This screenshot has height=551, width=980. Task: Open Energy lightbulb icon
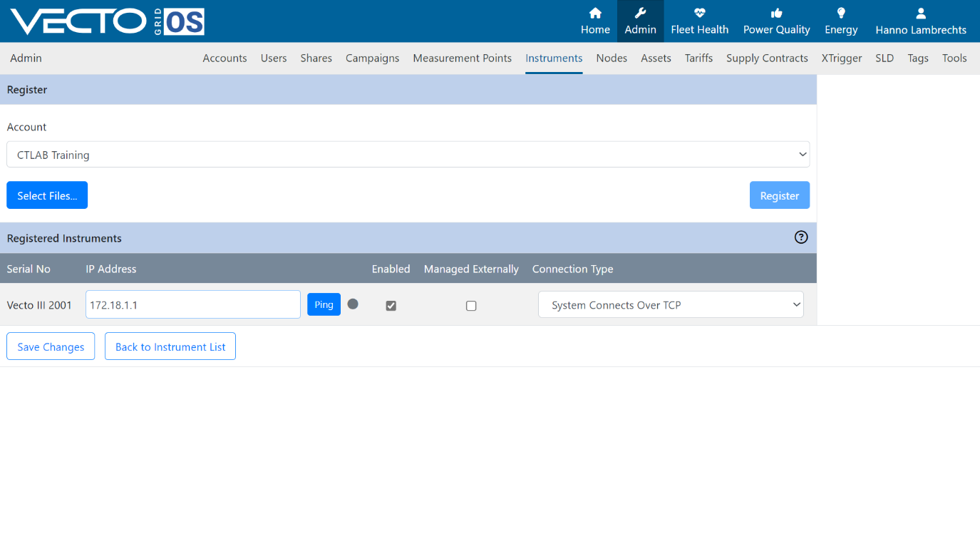click(x=841, y=13)
